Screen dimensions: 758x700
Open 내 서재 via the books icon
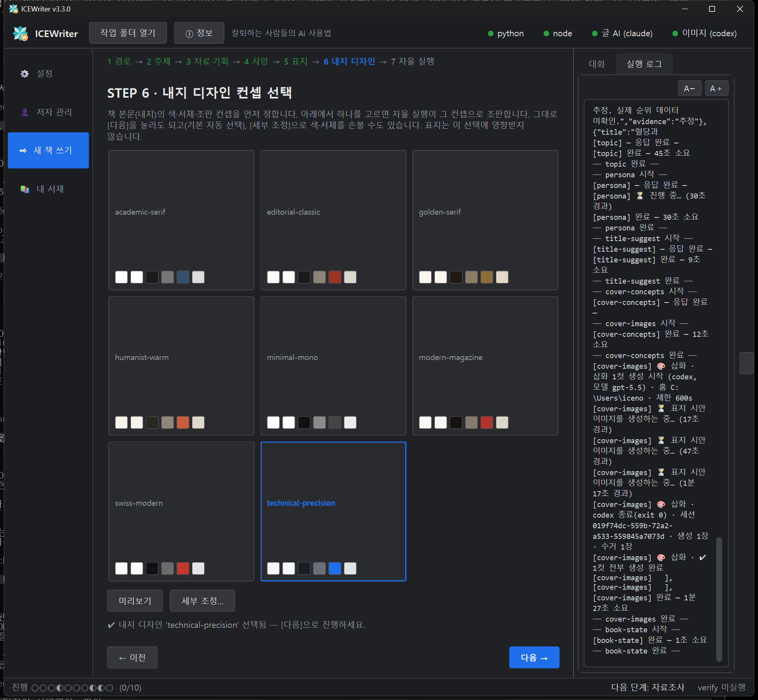point(24,189)
